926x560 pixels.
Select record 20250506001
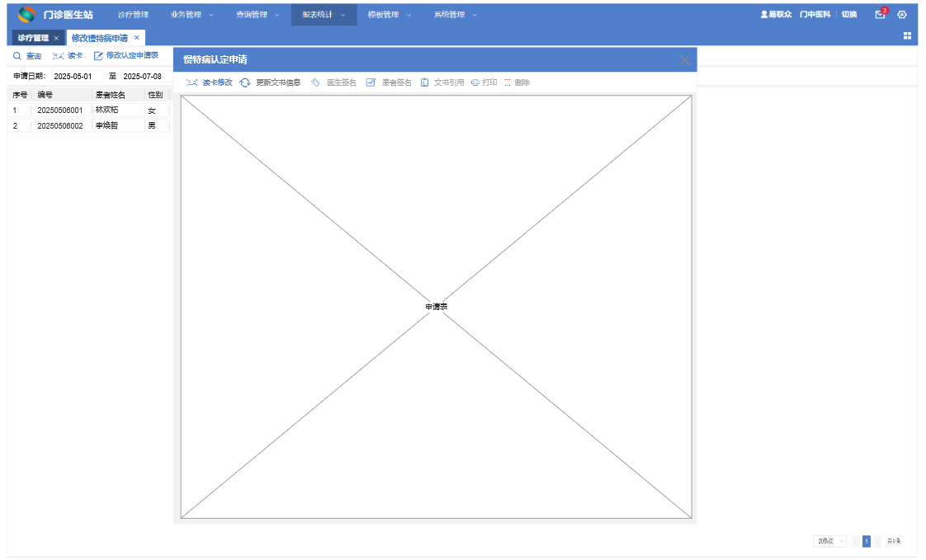coord(59,111)
